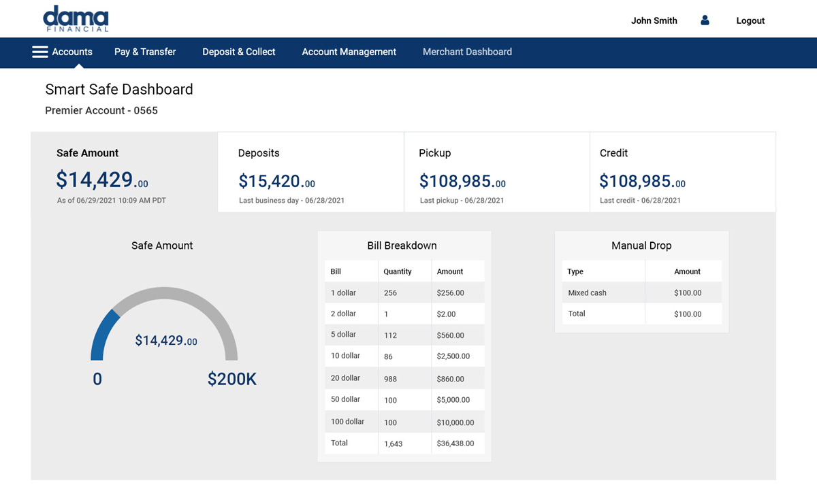Image resolution: width=817 pixels, height=504 pixels.
Task: Click the Bill Breakdown Amount column header
Action: click(450, 271)
